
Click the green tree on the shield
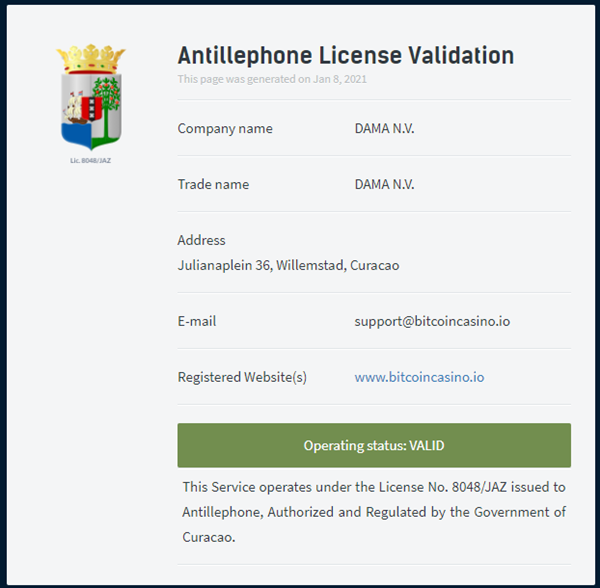[107, 107]
